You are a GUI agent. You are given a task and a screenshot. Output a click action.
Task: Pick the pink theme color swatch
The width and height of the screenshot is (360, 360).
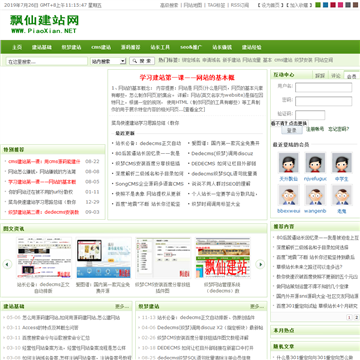340,5
